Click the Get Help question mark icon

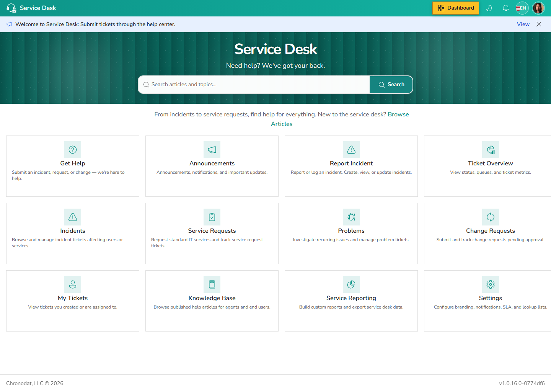[x=73, y=150]
